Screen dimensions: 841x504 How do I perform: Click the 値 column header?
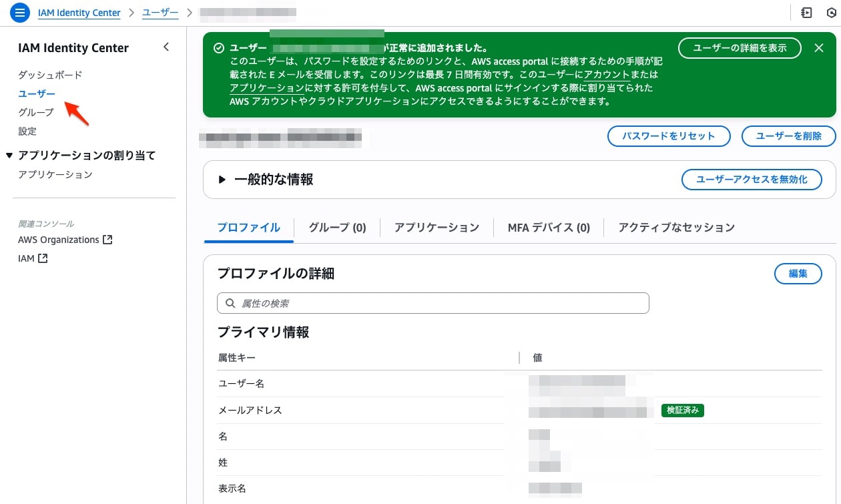click(537, 358)
